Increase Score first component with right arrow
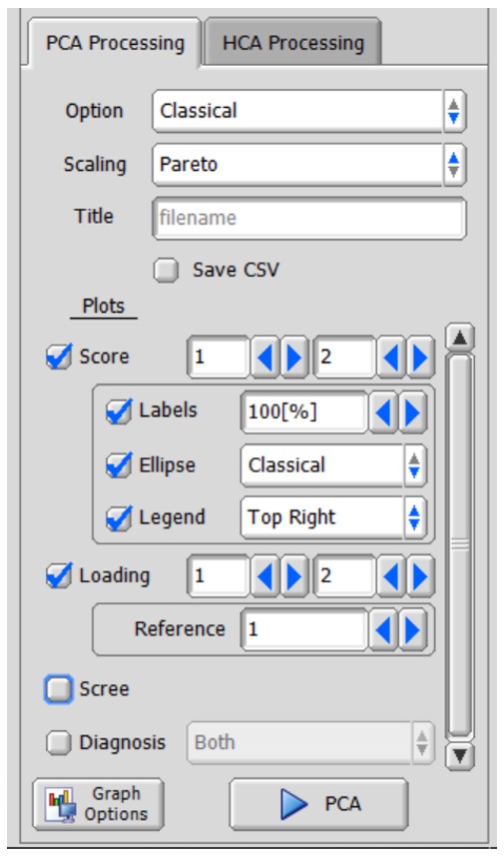This screenshot has height=857, width=504. tap(294, 358)
